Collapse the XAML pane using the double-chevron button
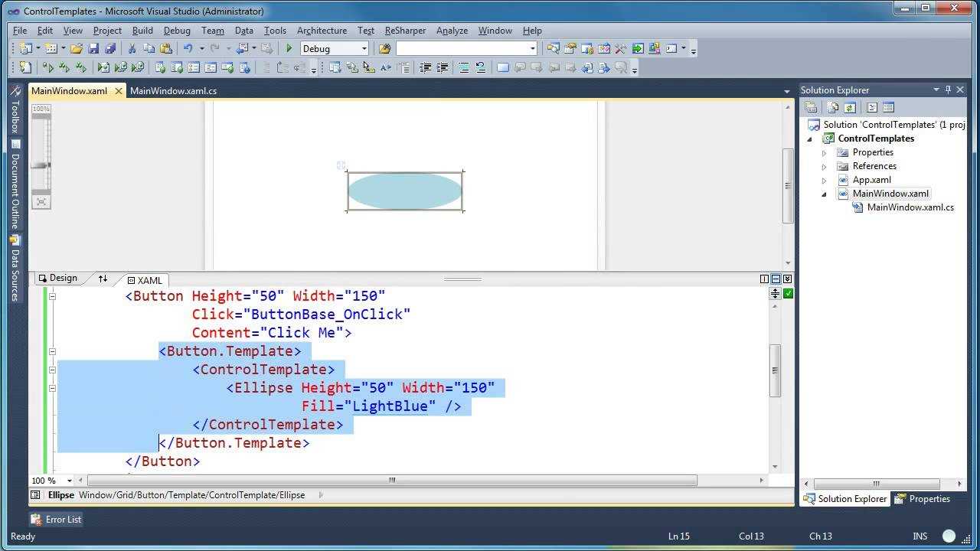This screenshot has width=980, height=551. click(x=787, y=279)
